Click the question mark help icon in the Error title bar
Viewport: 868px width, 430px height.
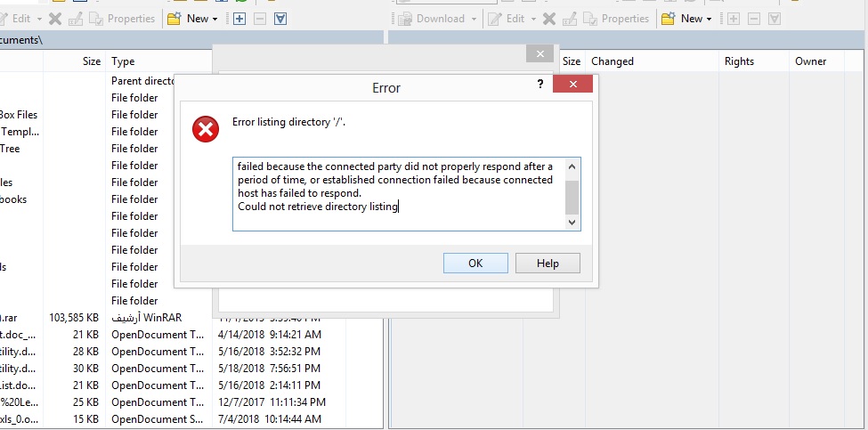coord(540,85)
